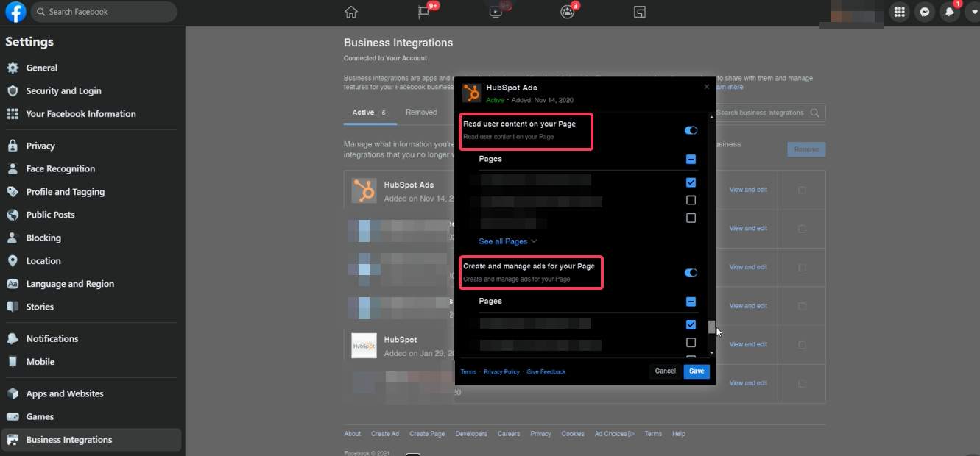980x456 pixels.
Task: Tick the checkbox for HubSpot added Jan 29
Action: 802,344
